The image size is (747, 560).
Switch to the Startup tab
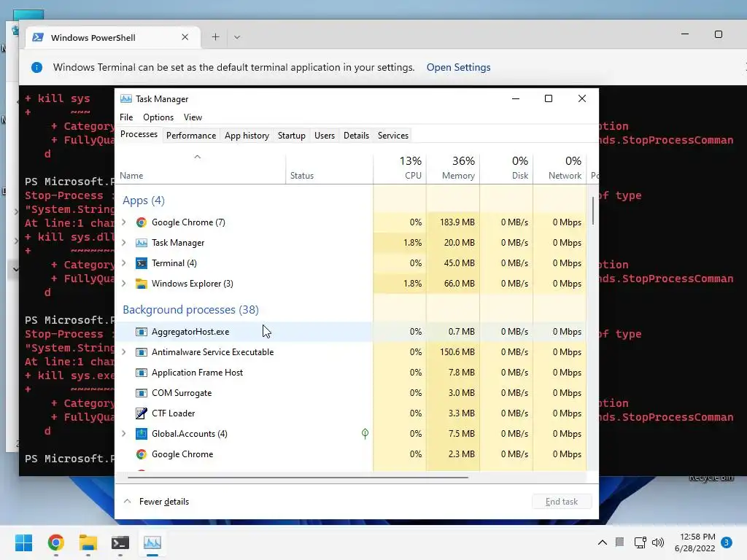(292, 136)
